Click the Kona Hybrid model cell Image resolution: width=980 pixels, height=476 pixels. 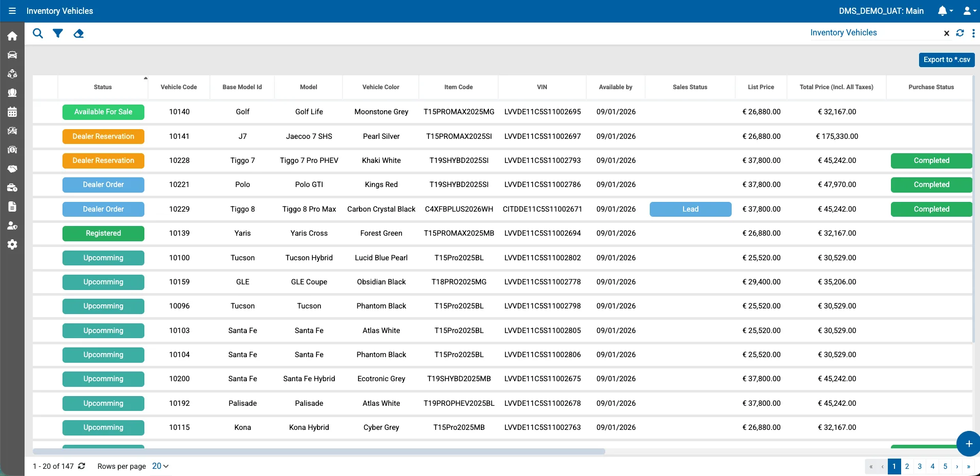(309, 427)
